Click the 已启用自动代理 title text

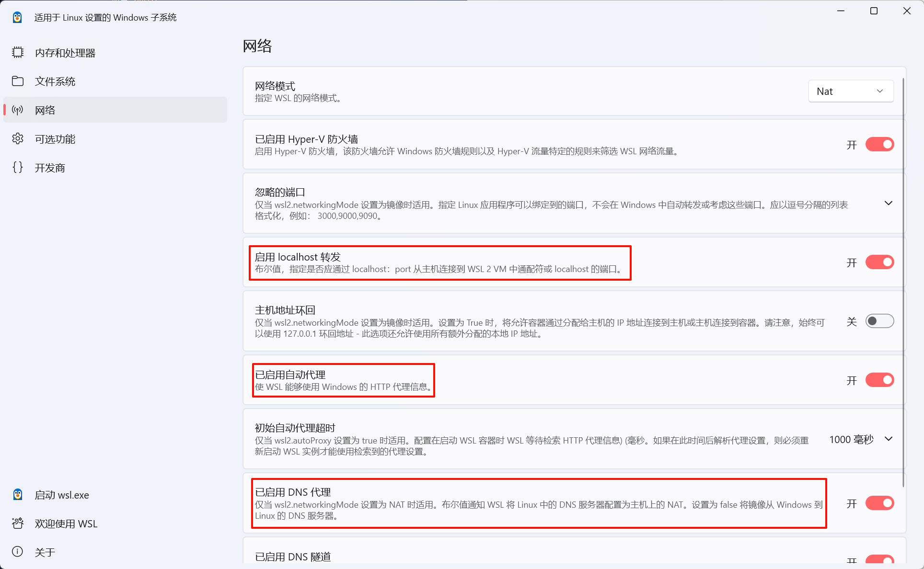click(290, 375)
